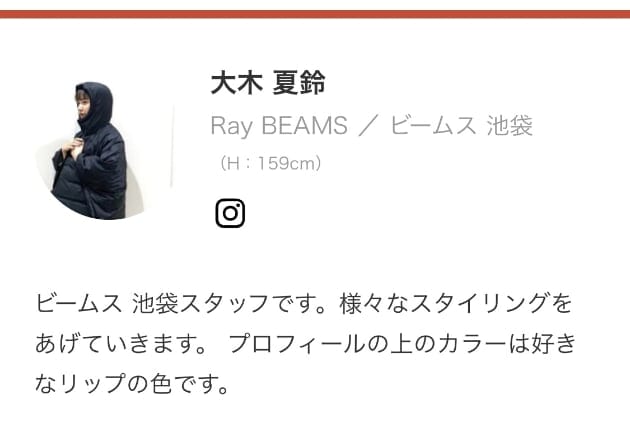Image resolution: width=630 pixels, height=428 pixels.
Task: Click the vertical divider beside the profile photo
Action: 172,146
